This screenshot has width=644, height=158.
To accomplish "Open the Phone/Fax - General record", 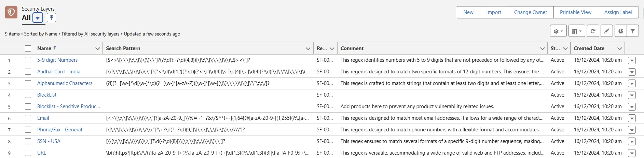I will coord(59,130).
